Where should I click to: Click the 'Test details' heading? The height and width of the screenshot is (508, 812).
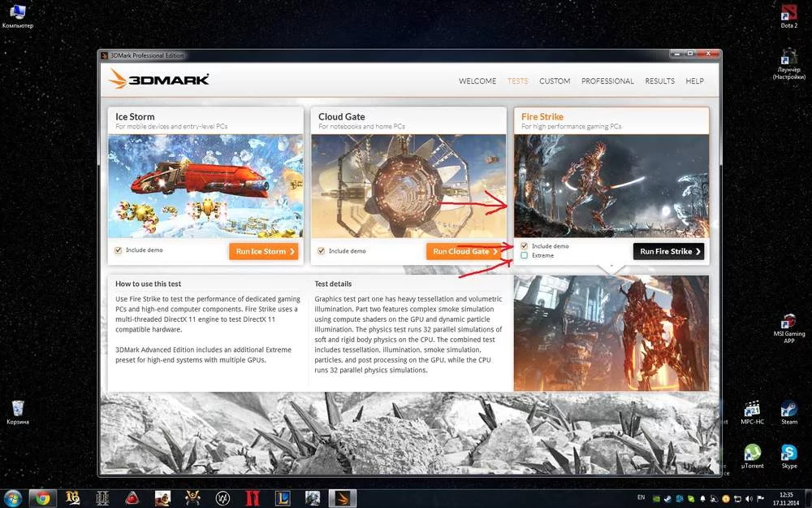point(333,284)
